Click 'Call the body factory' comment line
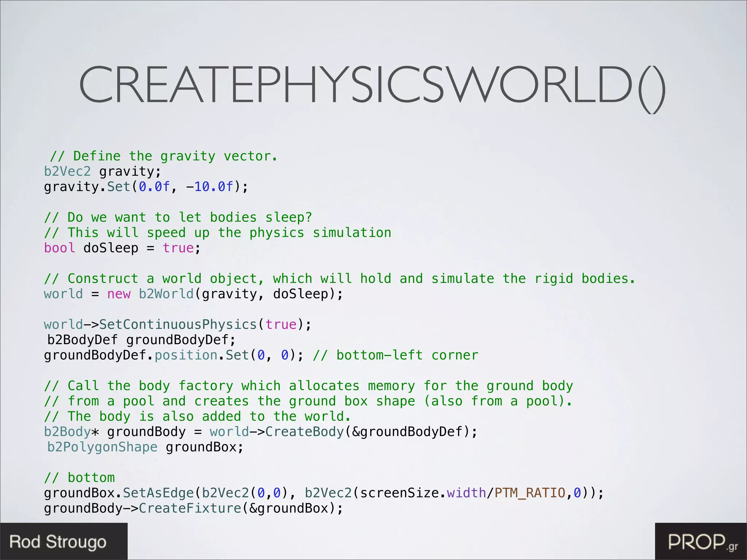The width and height of the screenshot is (747, 560). 308,386
